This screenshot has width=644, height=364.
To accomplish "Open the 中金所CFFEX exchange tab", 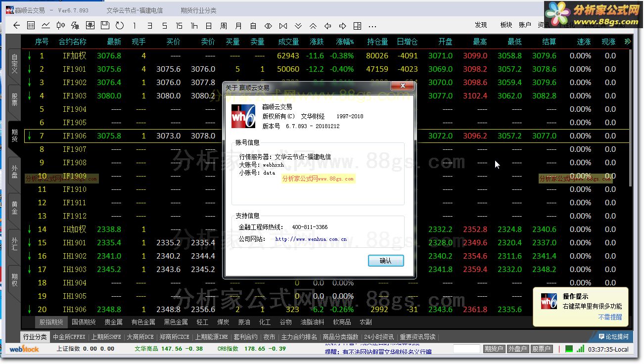I will click(69, 337).
